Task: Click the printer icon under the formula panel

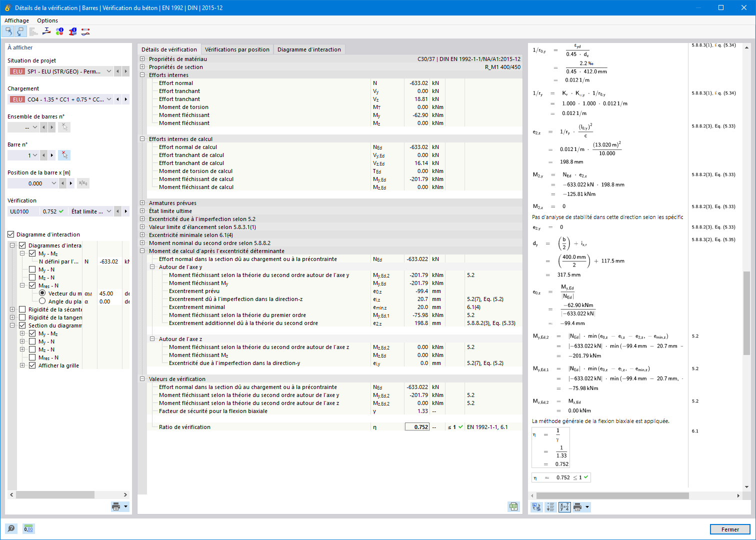Action: (x=577, y=507)
